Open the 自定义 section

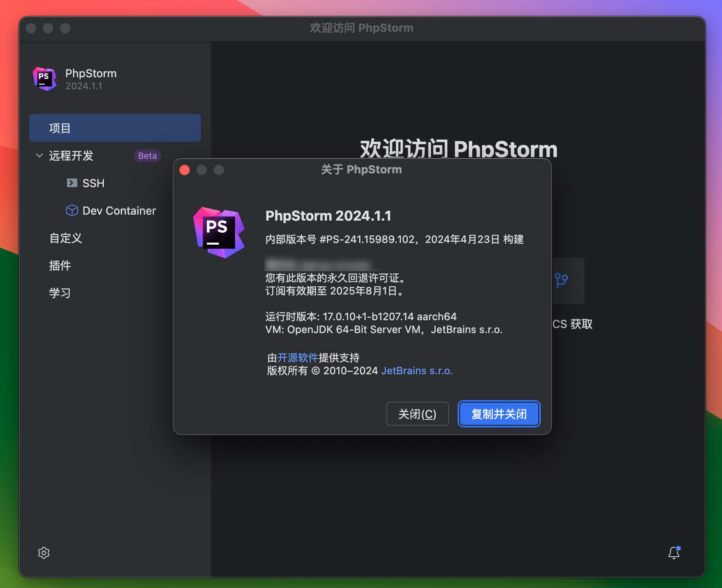point(65,238)
